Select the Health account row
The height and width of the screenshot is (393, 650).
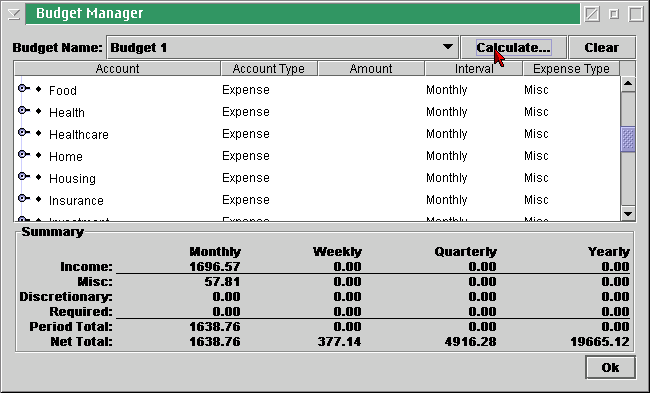(x=317, y=112)
